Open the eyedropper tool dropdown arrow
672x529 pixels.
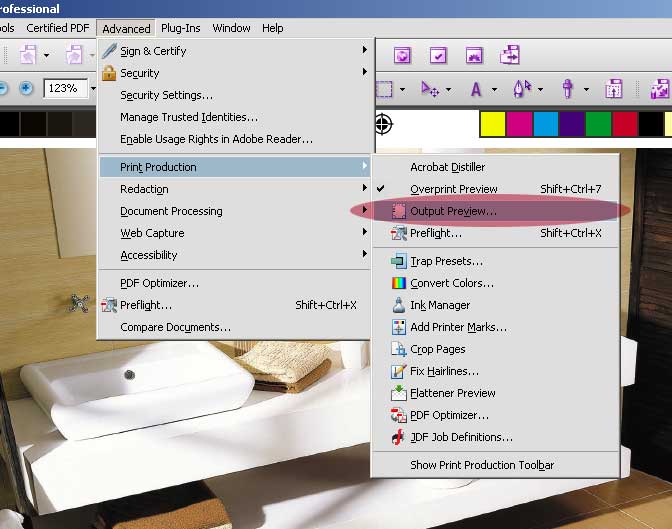[x=586, y=90]
